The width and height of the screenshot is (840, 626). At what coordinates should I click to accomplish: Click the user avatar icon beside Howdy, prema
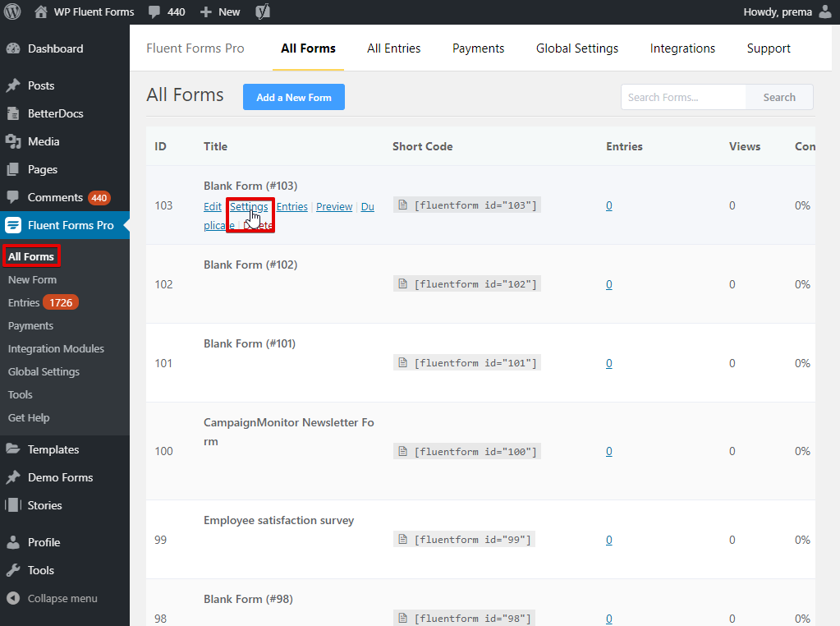(x=825, y=12)
